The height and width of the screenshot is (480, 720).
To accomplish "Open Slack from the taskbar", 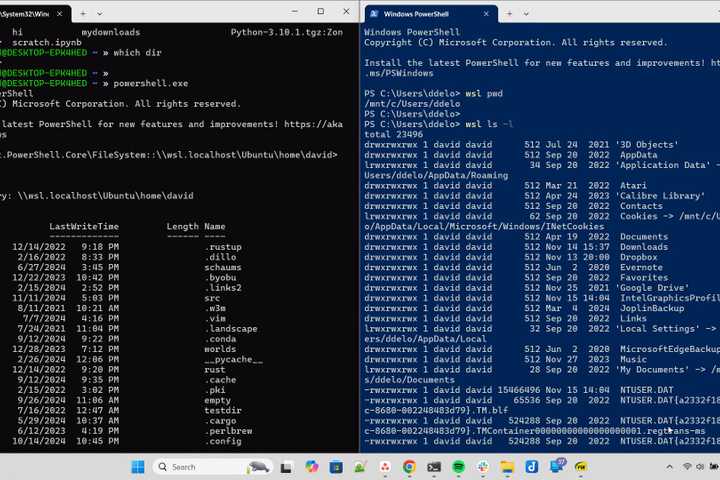I will pyautogui.click(x=483, y=467).
